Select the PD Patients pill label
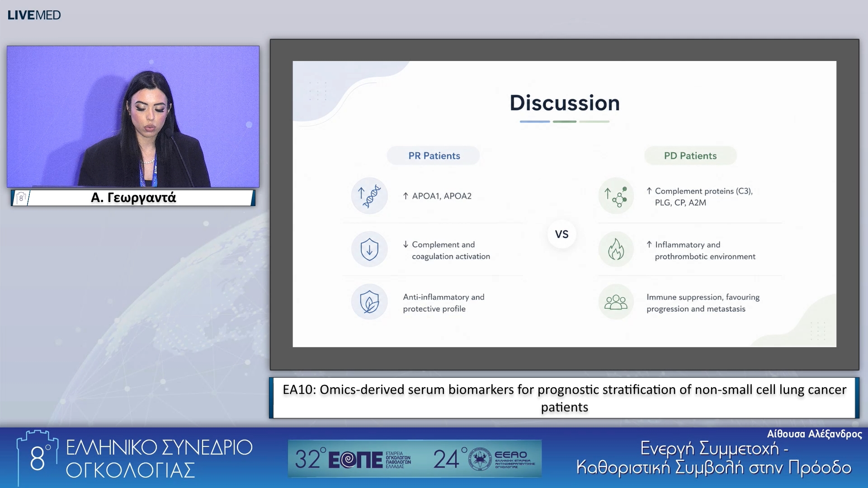868x488 pixels. click(x=690, y=156)
